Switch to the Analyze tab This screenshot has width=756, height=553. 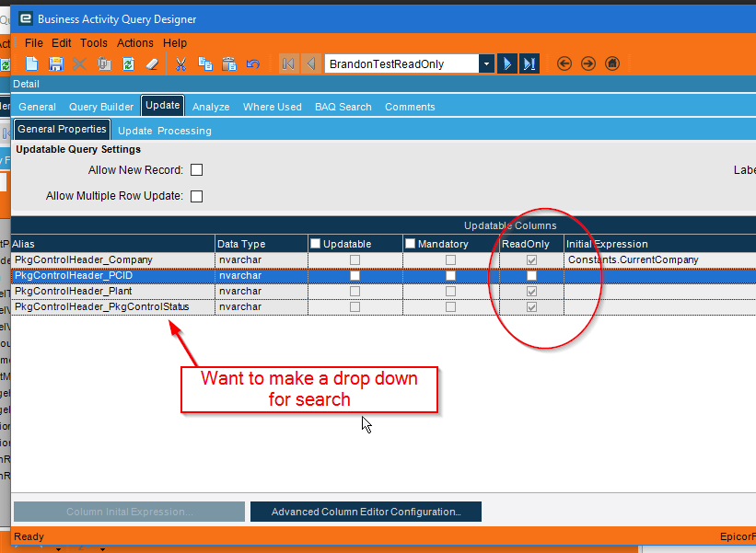211,107
